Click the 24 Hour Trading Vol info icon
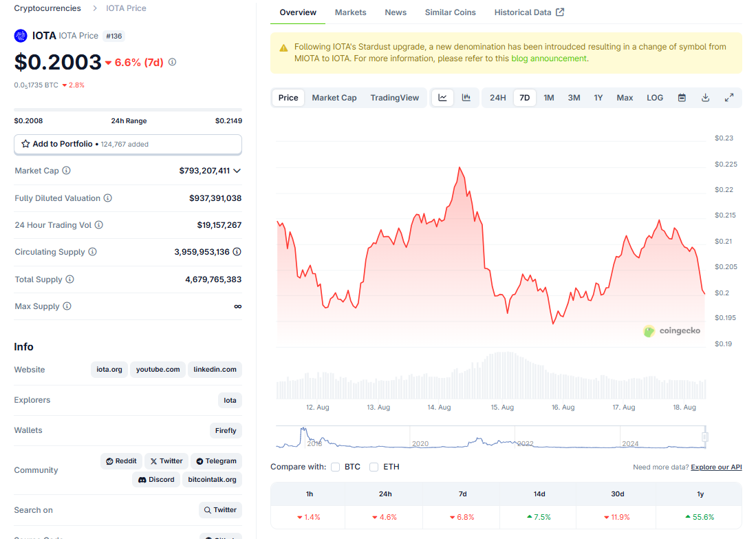The height and width of the screenshot is (539, 756). 99,225
